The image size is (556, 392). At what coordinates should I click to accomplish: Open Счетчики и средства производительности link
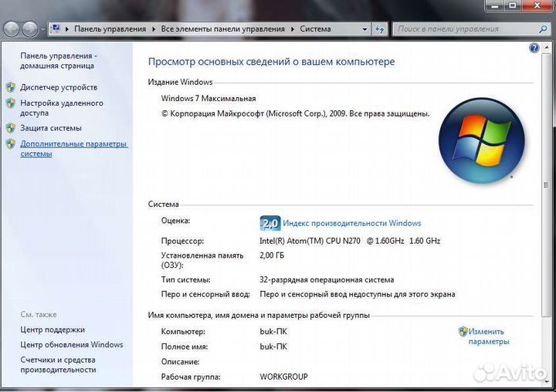tap(58, 365)
